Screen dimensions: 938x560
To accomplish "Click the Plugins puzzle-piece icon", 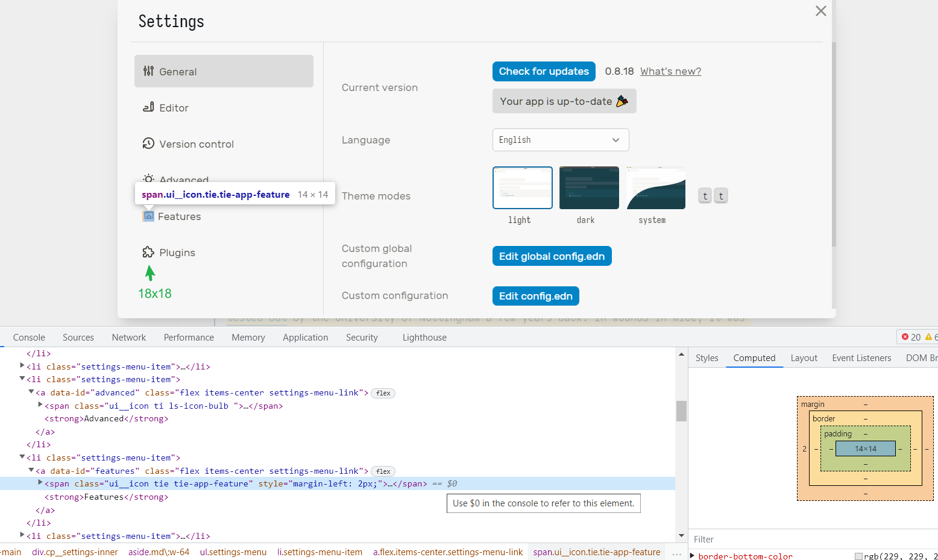I will [x=148, y=252].
